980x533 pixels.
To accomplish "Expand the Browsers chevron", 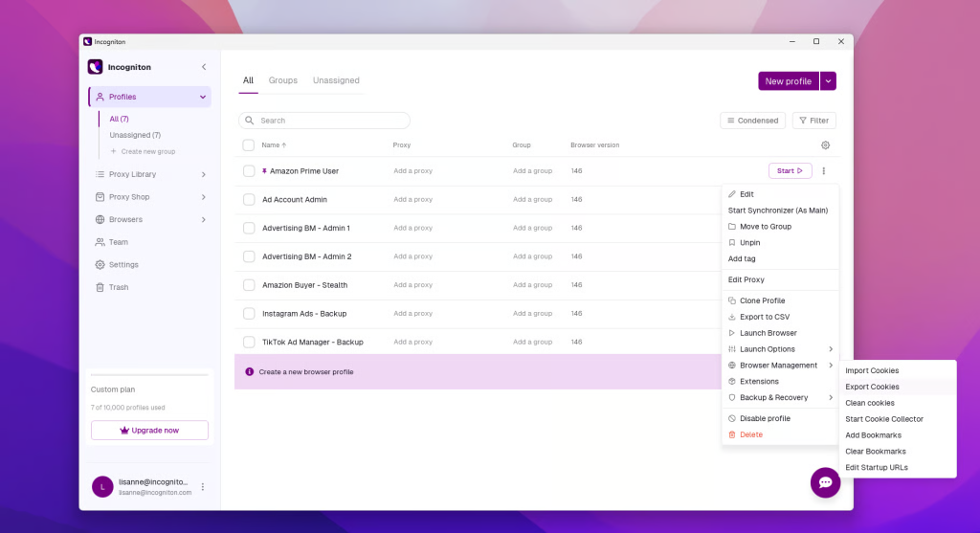I will click(203, 219).
